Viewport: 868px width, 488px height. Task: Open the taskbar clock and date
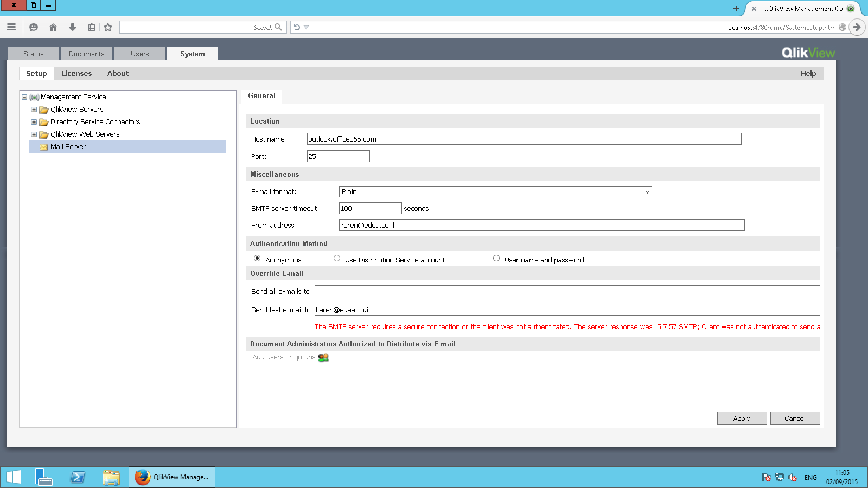(842, 477)
